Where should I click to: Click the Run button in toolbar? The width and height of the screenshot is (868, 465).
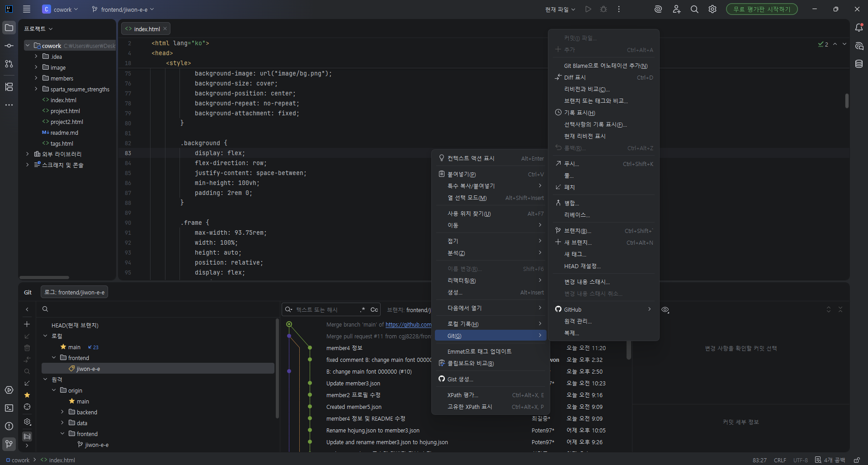click(x=588, y=9)
